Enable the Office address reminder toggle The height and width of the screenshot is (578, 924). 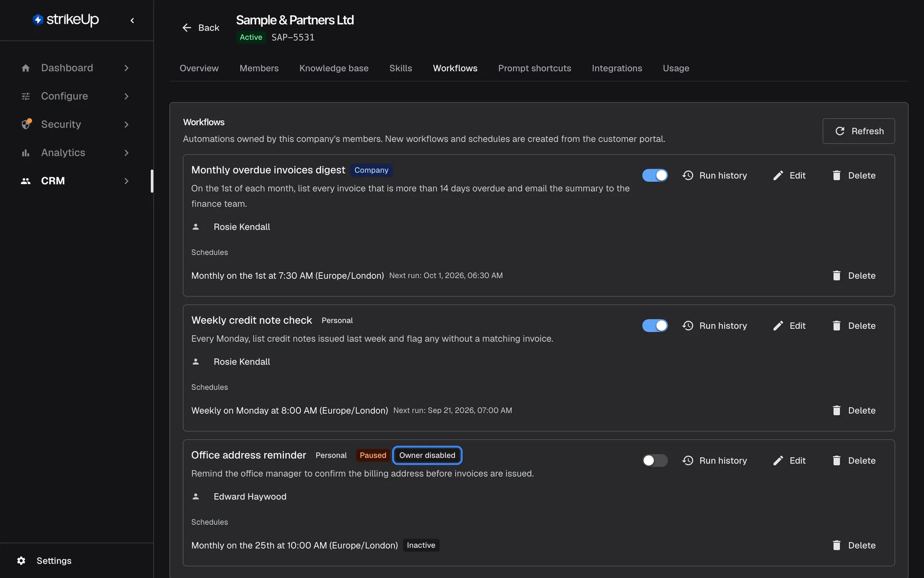pos(655,460)
